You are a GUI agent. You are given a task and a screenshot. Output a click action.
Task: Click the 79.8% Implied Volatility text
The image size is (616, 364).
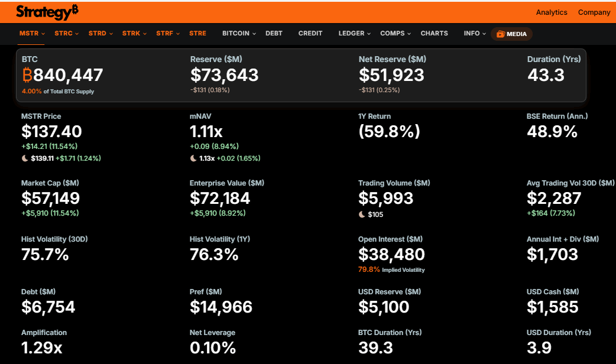[391, 270]
